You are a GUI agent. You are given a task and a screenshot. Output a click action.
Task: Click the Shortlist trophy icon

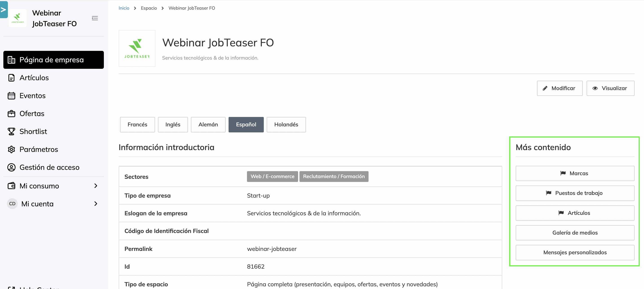click(11, 131)
